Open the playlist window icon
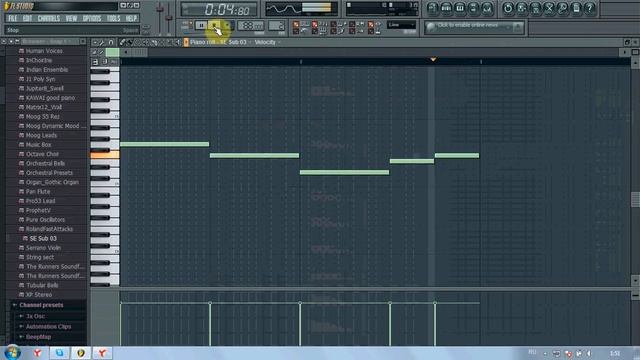Image resolution: width=640 pixels, height=360 pixels. click(433, 8)
